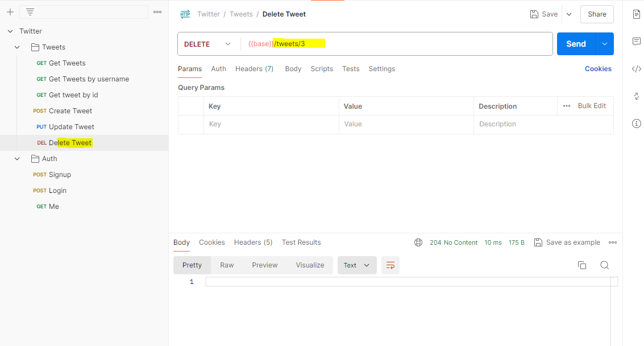This screenshot has width=644, height=346.
Task: Switch to the Params tab
Action: tap(190, 69)
